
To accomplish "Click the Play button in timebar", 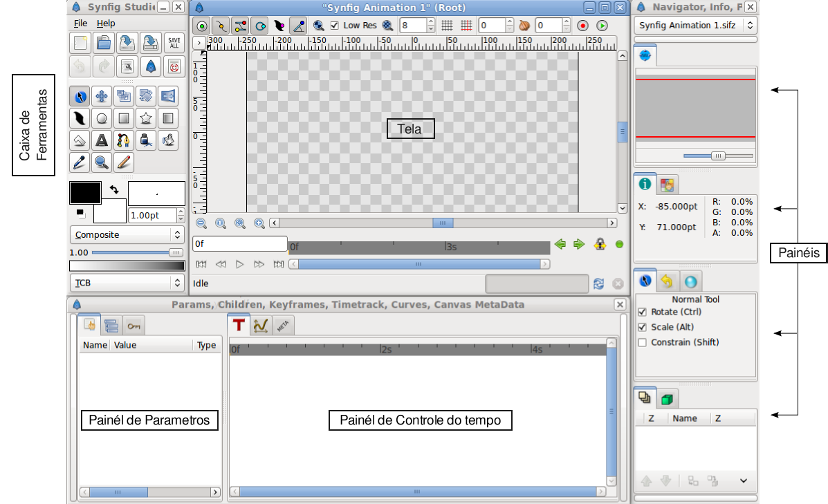I will coord(240,264).
